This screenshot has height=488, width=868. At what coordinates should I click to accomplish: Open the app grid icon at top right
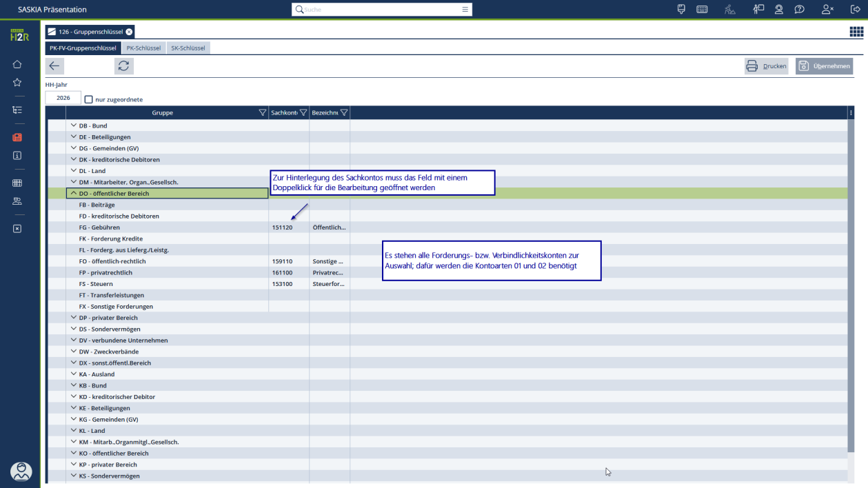click(x=856, y=32)
